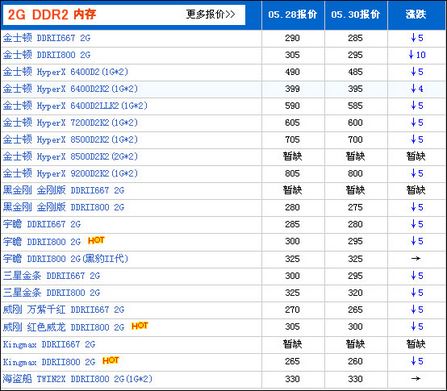Click 05.30 暂缺 for Kingmax DDRII667
Viewport: 447px width, 391px height.
(355, 344)
